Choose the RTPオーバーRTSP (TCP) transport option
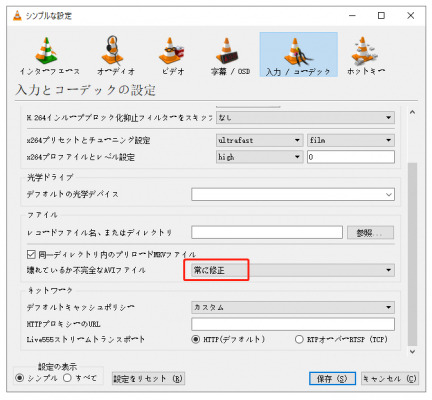432x400 pixels. (299, 339)
